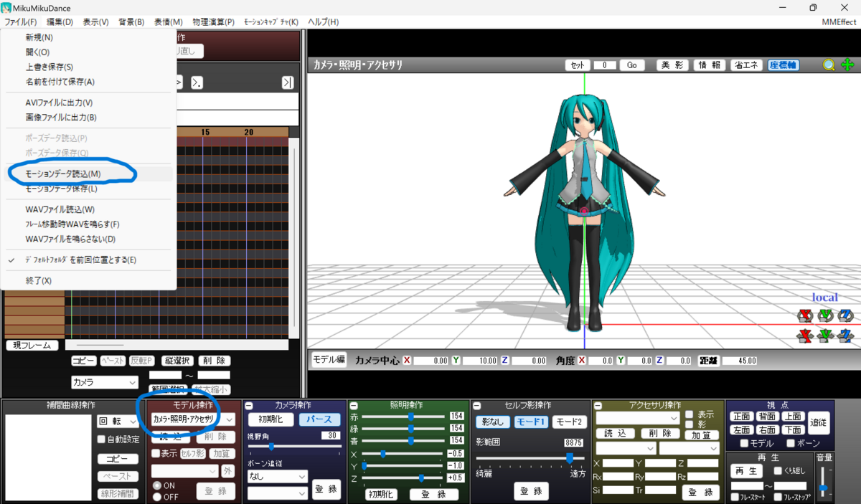The image size is (861, 504).
Task: Open the ボーン追従 なし dropdown
Action: (x=277, y=475)
